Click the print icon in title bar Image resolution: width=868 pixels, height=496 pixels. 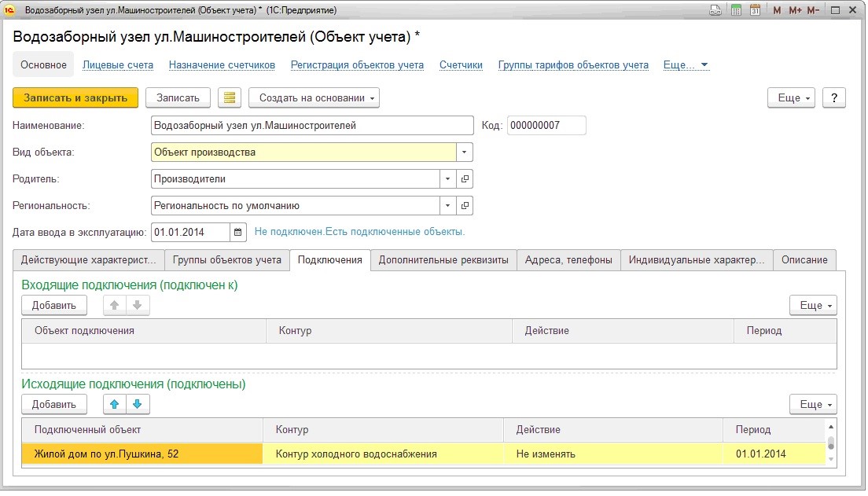click(x=715, y=10)
